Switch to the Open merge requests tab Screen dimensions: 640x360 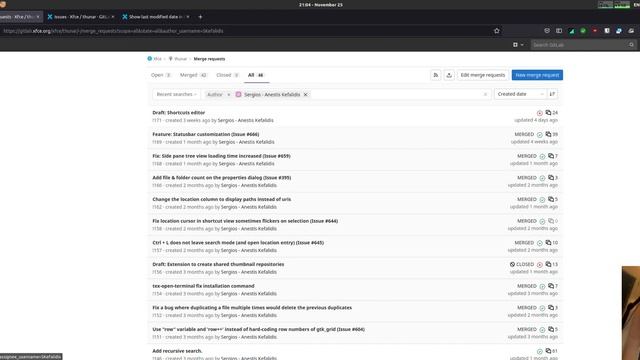coord(161,75)
